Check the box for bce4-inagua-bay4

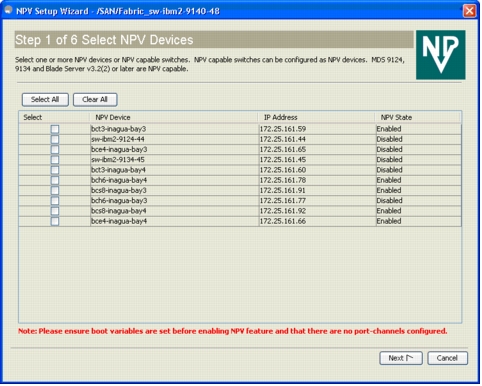coord(55,221)
